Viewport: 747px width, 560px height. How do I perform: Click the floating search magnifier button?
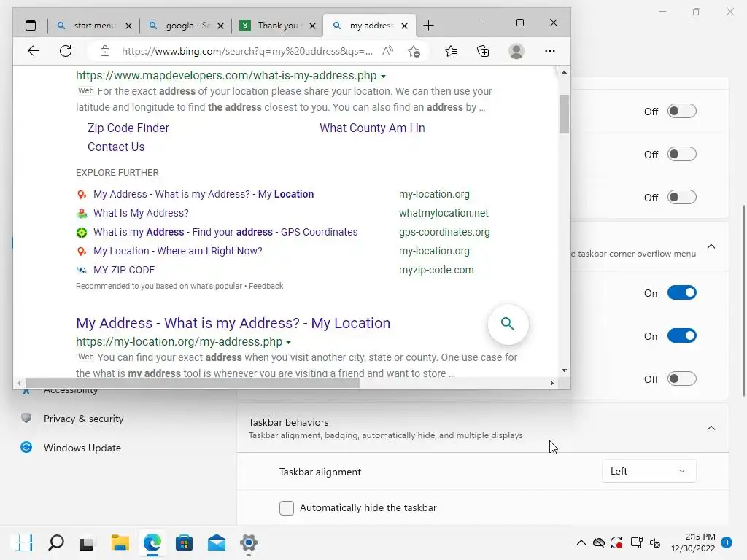point(508,324)
